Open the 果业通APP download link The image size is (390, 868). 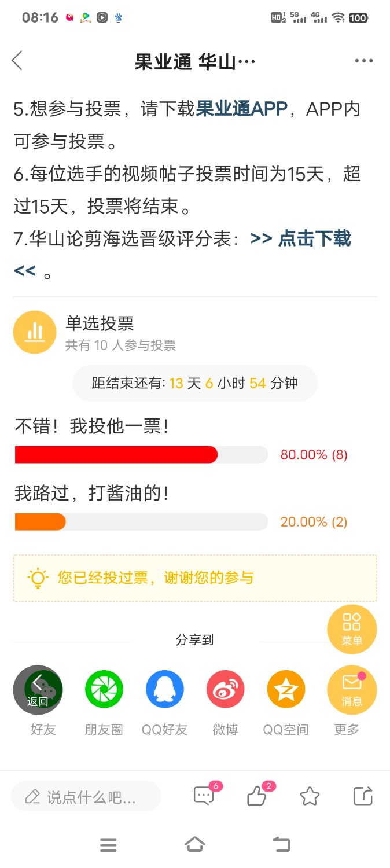tap(242, 109)
